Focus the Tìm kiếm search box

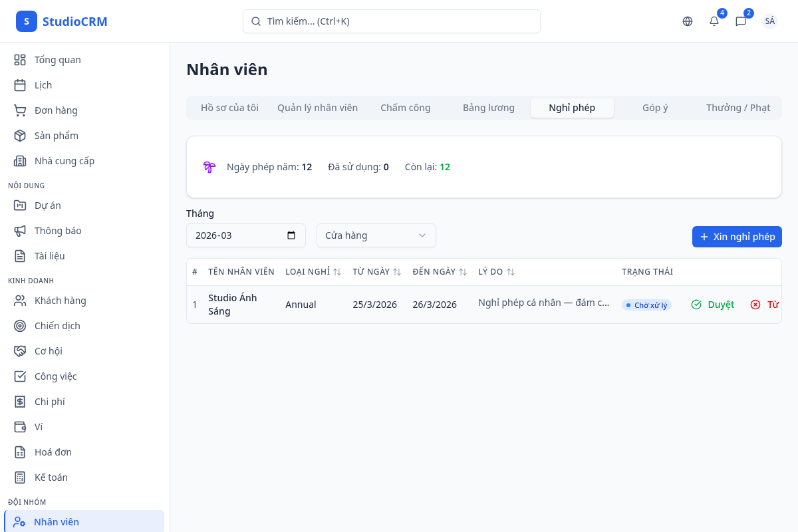[392, 21]
